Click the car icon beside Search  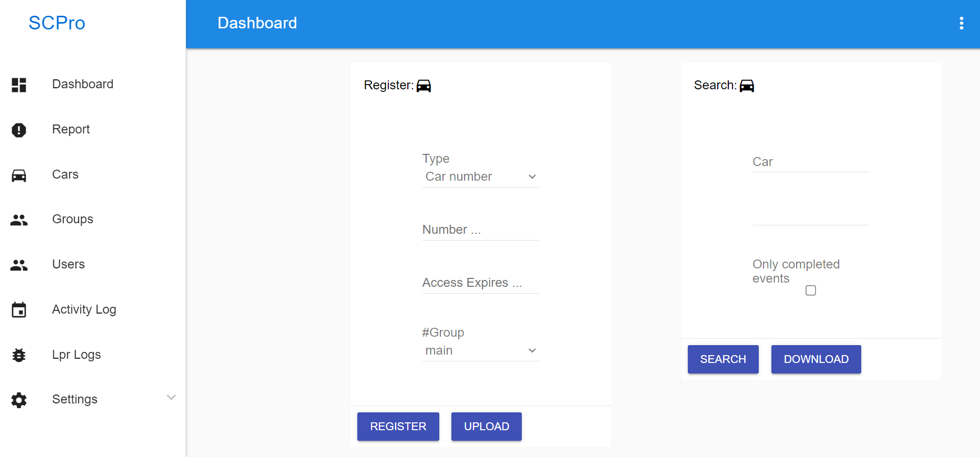(747, 86)
